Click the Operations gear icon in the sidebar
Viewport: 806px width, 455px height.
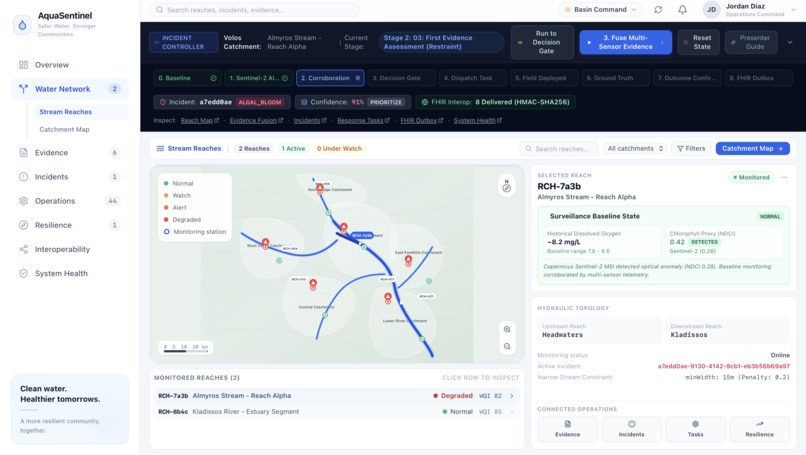(23, 201)
